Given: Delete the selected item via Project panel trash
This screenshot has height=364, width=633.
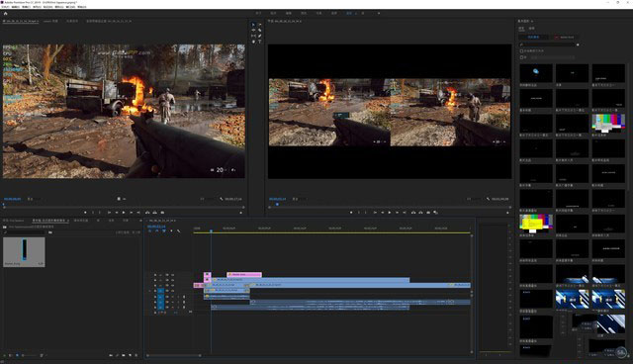Looking at the screenshot, I should (136, 355).
